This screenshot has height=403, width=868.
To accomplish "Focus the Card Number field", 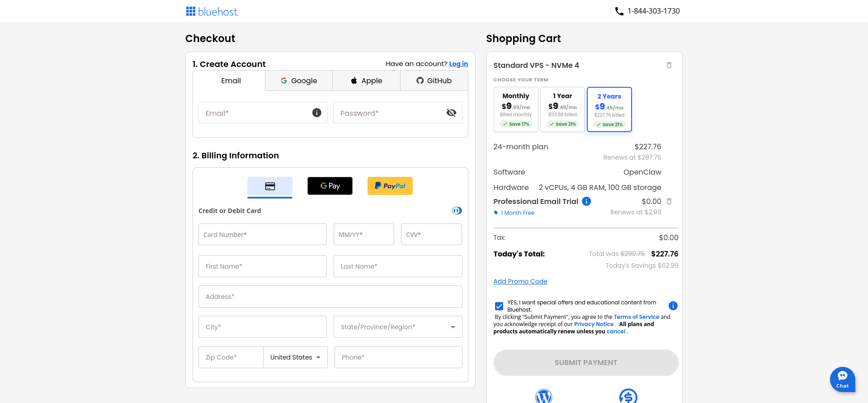I will [x=263, y=234].
